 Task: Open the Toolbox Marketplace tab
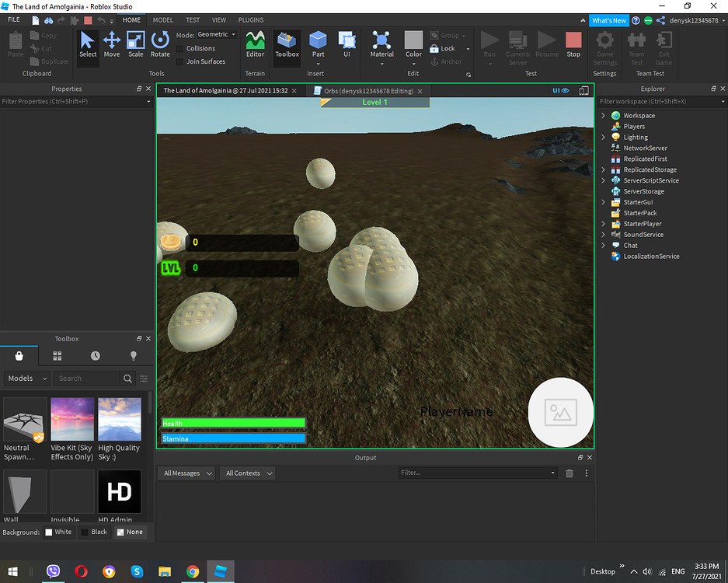click(x=19, y=356)
